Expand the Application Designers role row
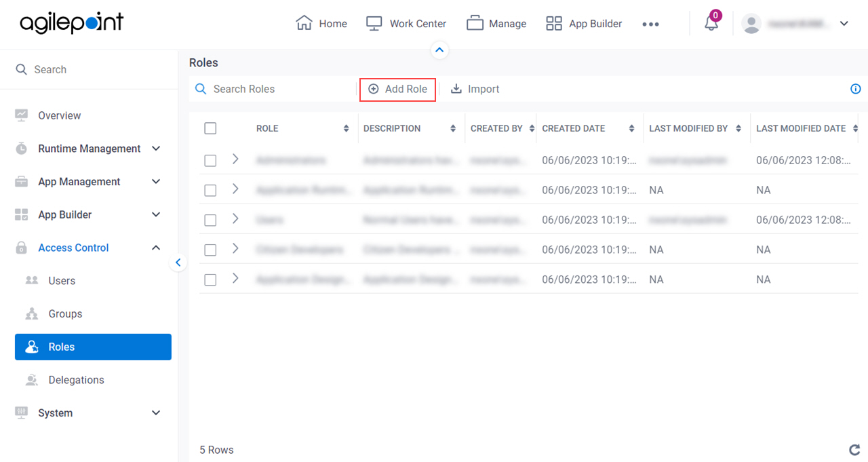Viewport: 868px width, 462px height. click(235, 278)
